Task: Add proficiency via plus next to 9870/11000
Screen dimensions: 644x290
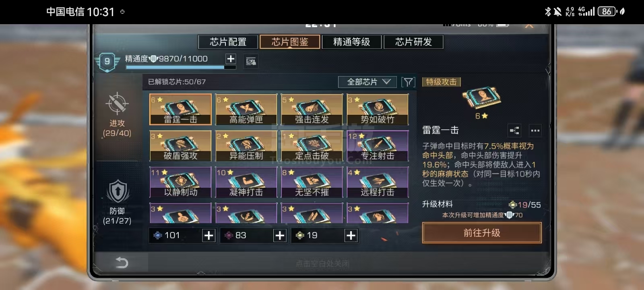Action: click(x=231, y=59)
